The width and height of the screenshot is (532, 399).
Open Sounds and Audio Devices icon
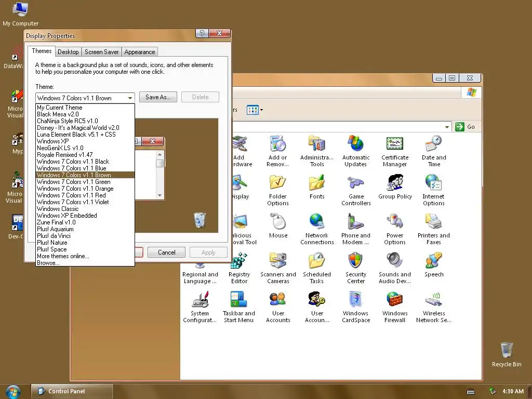click(395, 268)
